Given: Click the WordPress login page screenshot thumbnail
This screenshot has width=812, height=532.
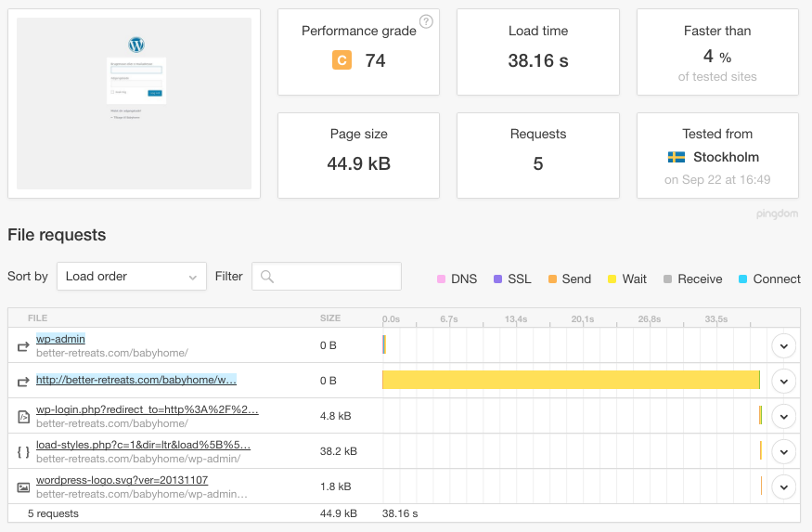Looking at the screenshot, I should 135,104.
